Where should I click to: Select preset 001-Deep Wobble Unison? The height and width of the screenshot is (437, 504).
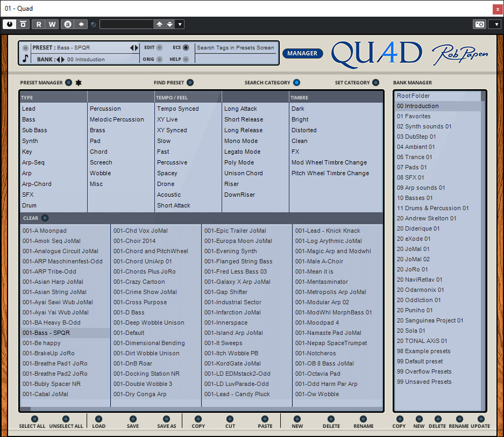(148, 323)
